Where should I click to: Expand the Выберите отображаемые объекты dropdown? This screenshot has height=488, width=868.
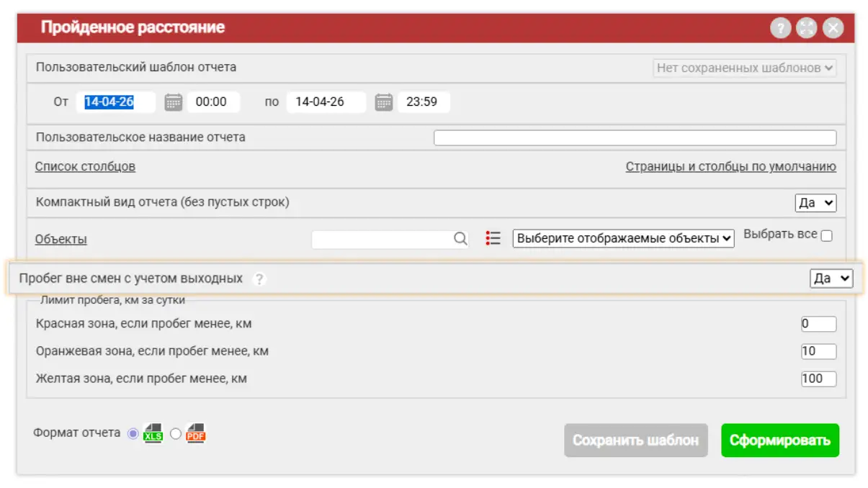pos(623,238)
